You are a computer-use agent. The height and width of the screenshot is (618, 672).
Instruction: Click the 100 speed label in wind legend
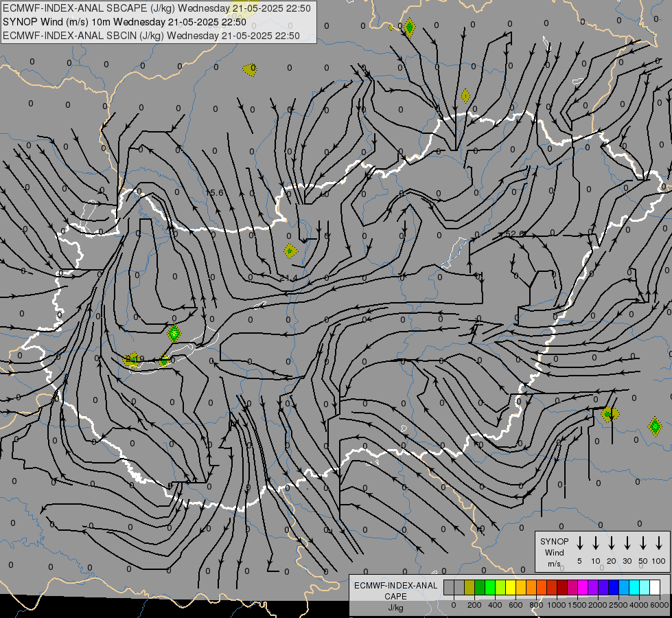click(x=659, y=561)
